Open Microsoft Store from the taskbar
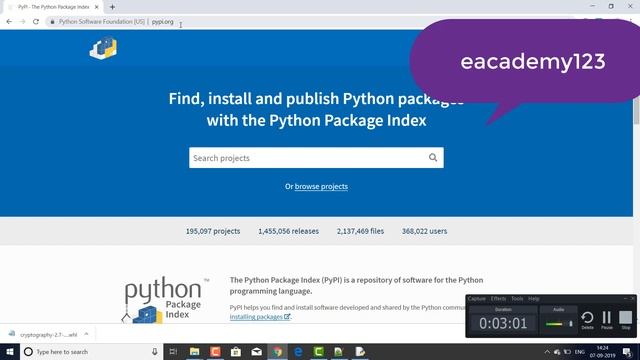 coord(236,351)
